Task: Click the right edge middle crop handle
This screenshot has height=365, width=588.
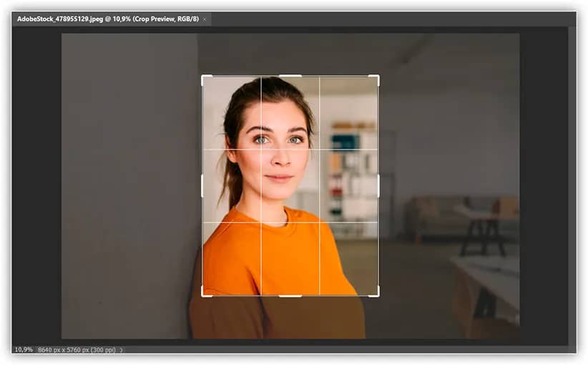Action: [x=378, y=185]
